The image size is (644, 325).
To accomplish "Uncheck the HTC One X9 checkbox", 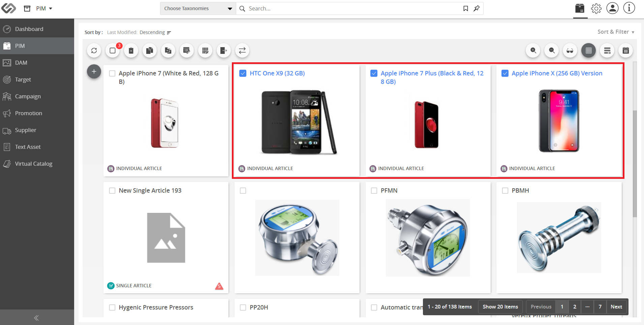I will [x=243, y=73].
